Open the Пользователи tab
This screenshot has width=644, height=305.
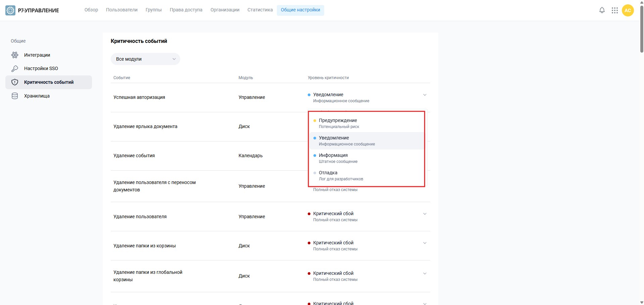click(122, 10)
